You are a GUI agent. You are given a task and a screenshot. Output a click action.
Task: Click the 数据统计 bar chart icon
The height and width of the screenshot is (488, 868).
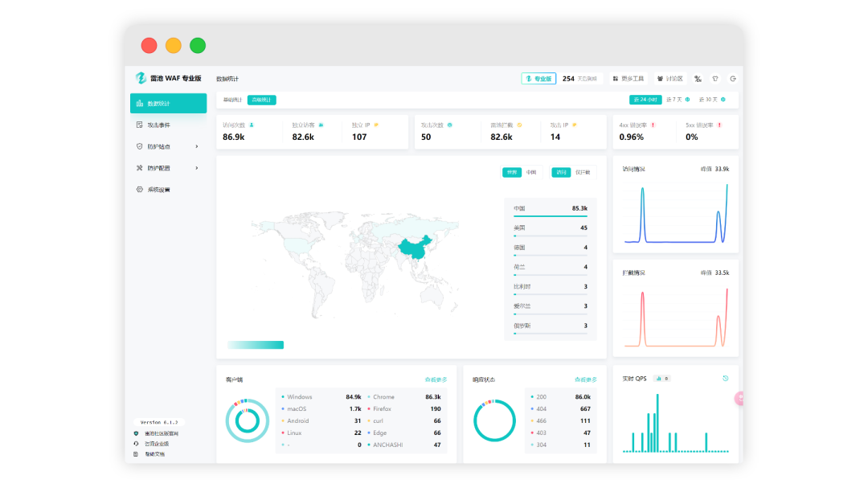140,104
